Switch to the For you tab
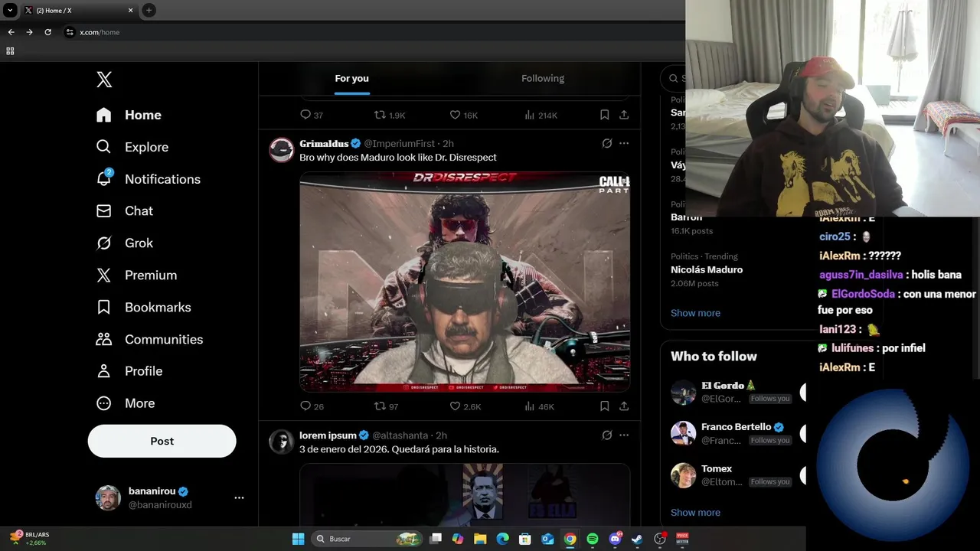The height and width of the screenshot is (551, 980). point(351,78)
